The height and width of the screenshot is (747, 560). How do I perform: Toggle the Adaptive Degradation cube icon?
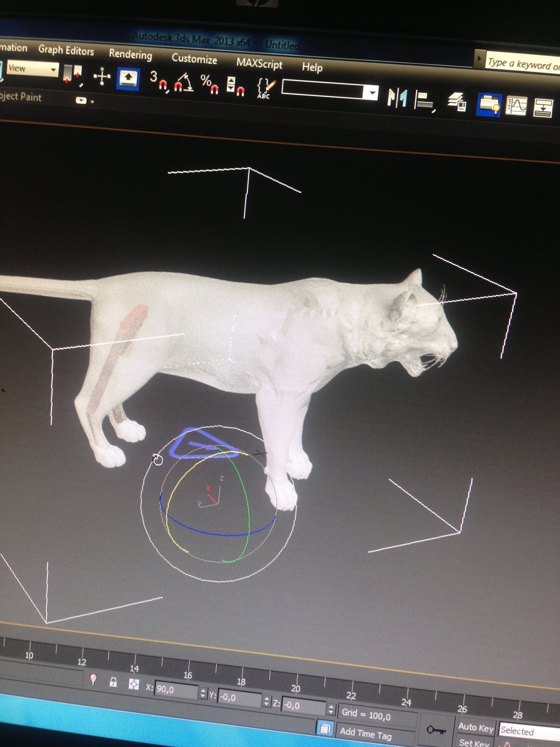[325, 728]
